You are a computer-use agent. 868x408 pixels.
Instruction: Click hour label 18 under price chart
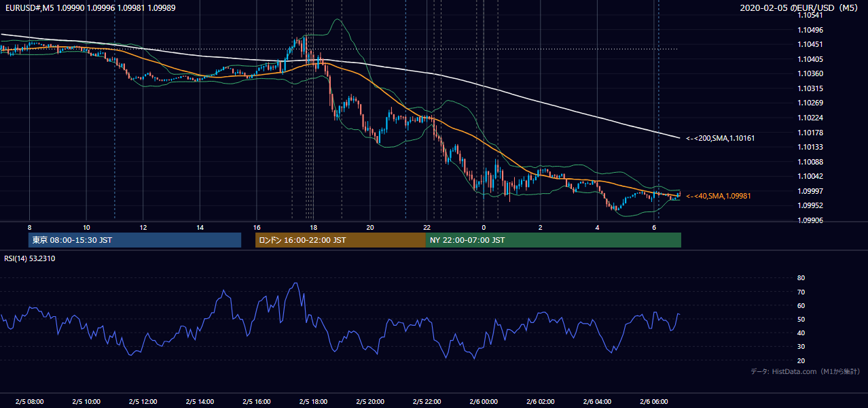[313, 227]
